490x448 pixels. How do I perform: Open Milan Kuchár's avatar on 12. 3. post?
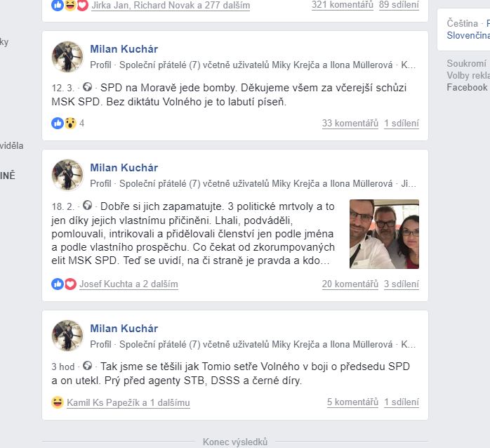[67, 57]
